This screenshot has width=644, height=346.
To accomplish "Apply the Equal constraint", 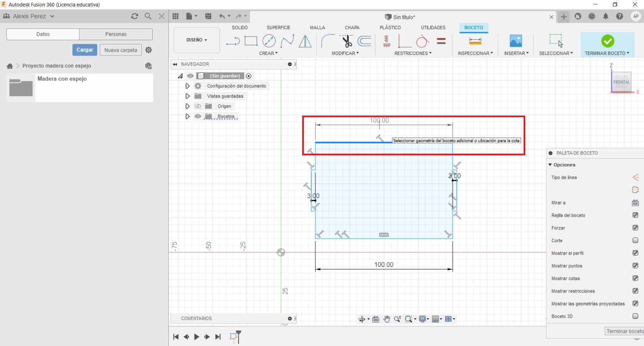I will 441,41.
